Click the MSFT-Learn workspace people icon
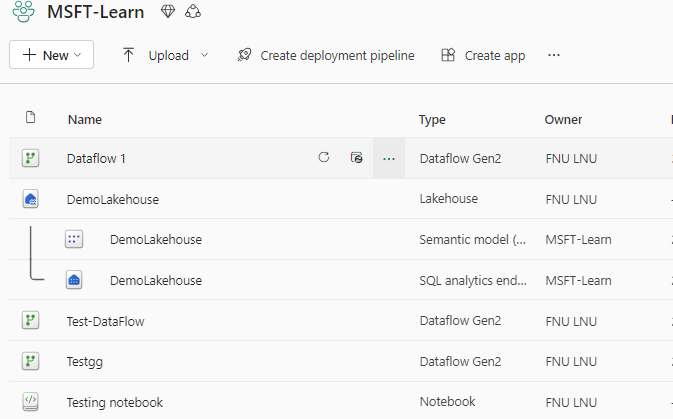The height and width of the screenshot is (419, 673). 23,11
